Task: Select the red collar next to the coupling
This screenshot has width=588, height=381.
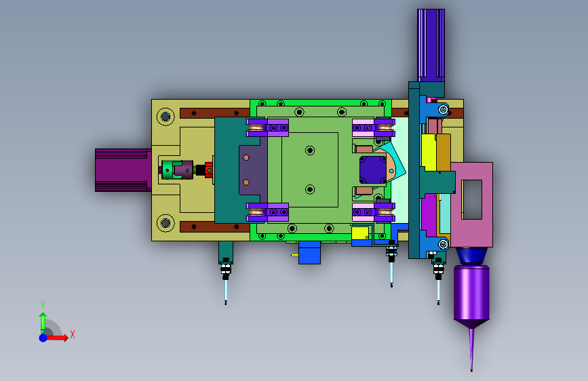Action: click(208, 170)
